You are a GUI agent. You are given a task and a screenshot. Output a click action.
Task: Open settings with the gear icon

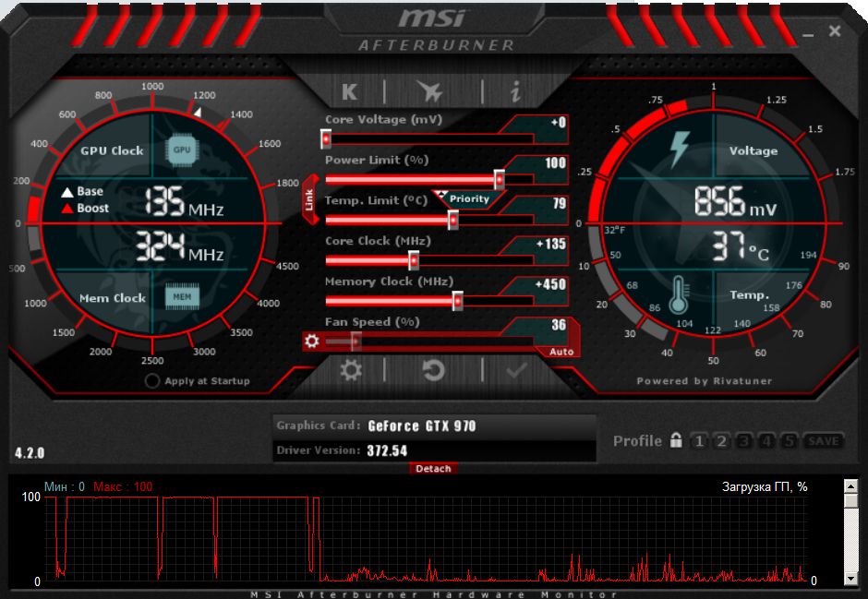[x=351, y=370]
